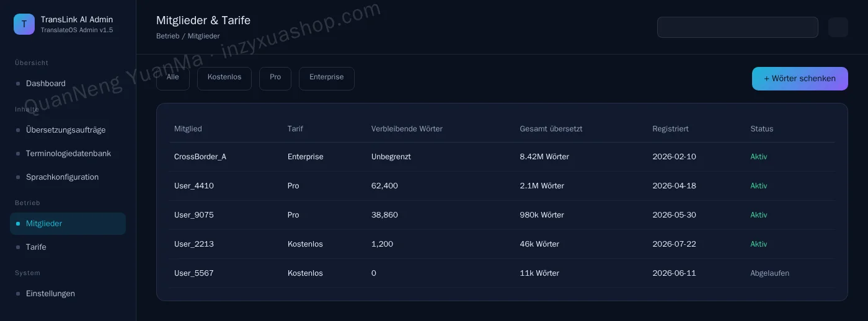Click the User_5567 row's Abgelaufen status
The image size is (868, 321).
click(769, 273)
